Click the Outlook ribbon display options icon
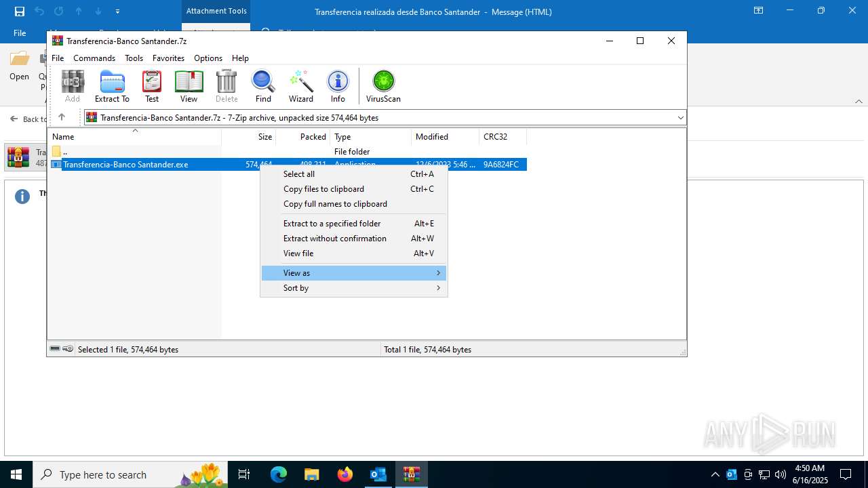Screen dimensions: 868x488 (x=759, y=11)
